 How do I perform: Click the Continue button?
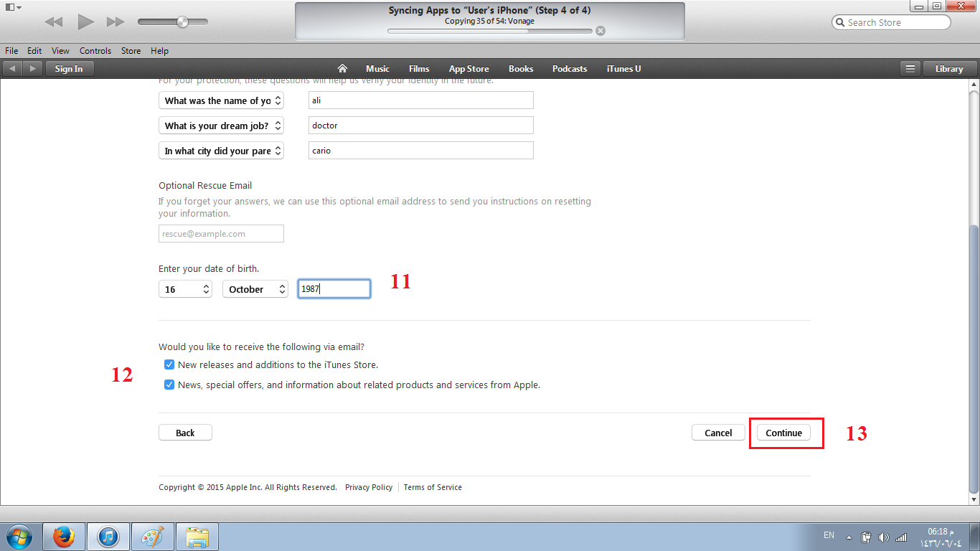783,433
